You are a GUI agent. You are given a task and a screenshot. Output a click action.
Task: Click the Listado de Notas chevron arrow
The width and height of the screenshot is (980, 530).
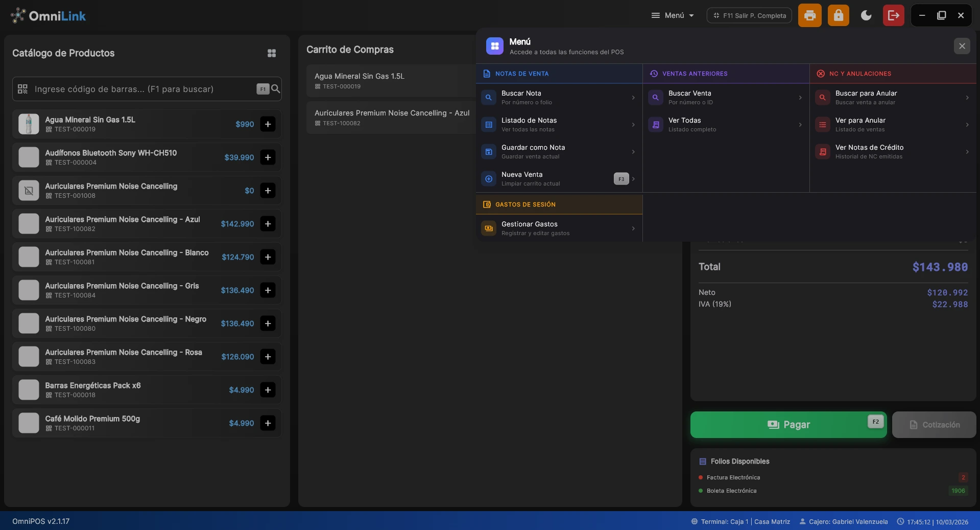click(633, 125)
